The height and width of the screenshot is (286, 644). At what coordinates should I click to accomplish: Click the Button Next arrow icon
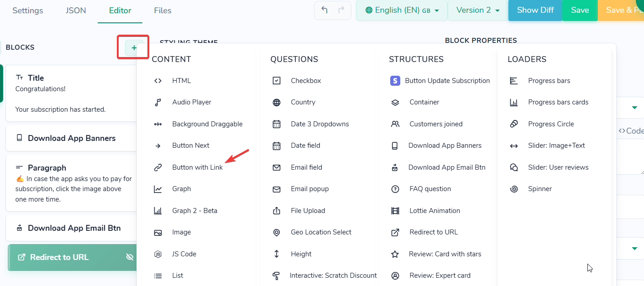click(x=158, y=146)
